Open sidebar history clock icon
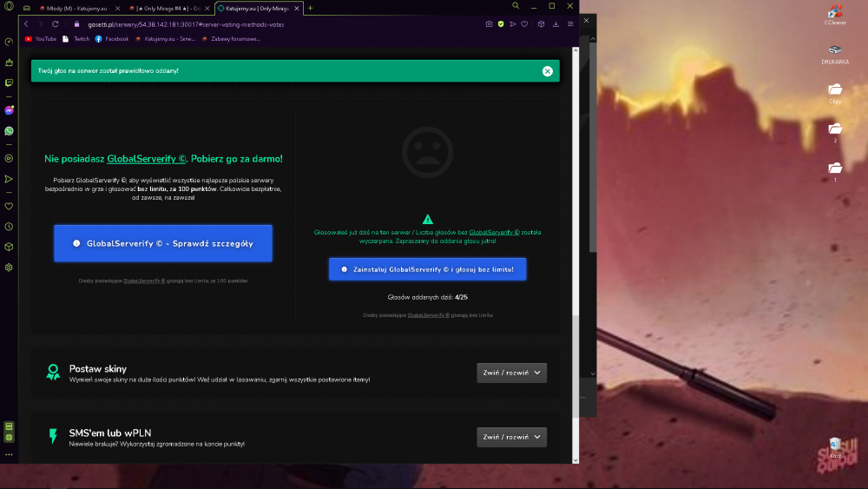 click(9, 227)
